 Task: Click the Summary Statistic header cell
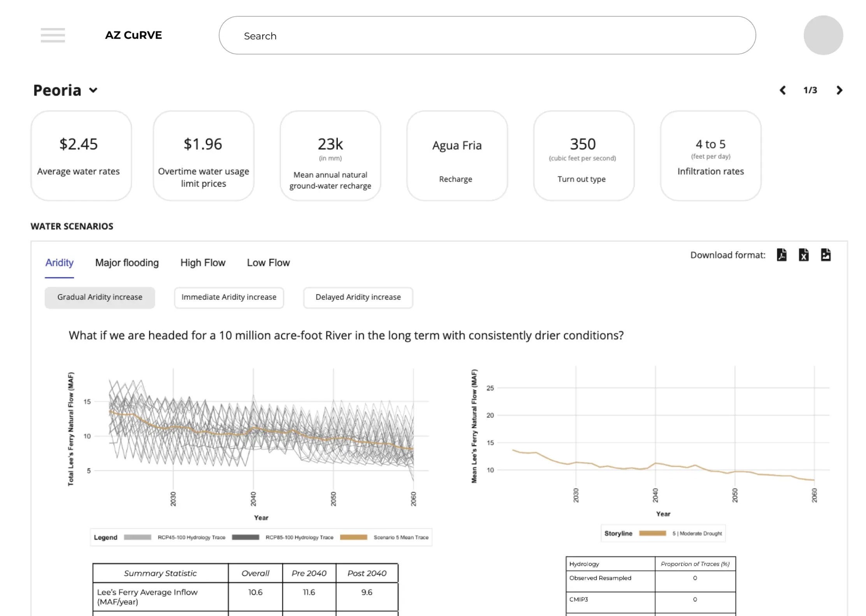click(160, 574)
